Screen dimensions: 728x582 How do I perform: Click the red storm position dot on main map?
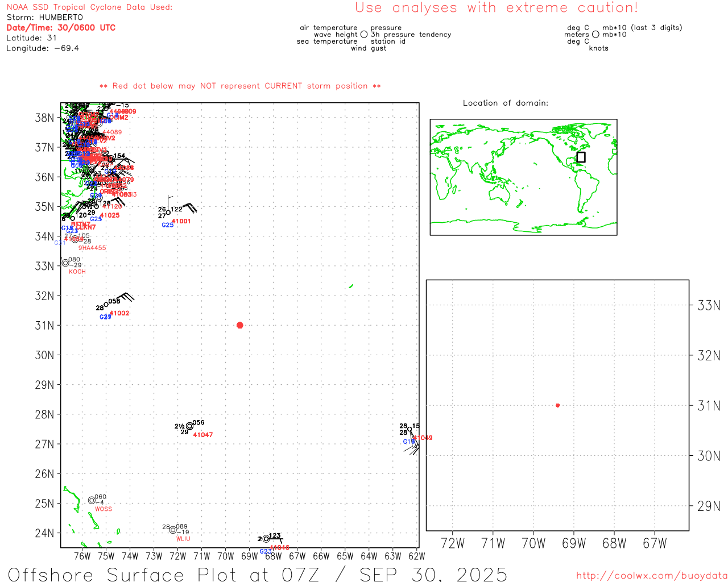coord(239,325)
